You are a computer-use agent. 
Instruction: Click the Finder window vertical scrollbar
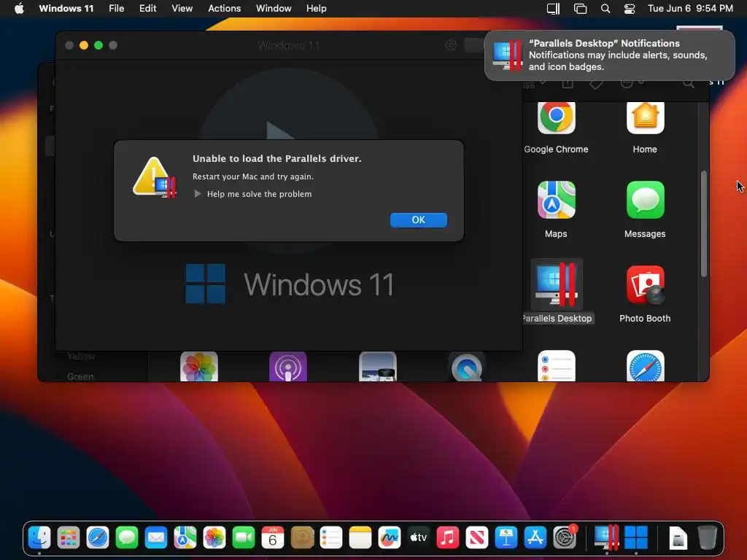pyautogui.click(x=704, y=224)
